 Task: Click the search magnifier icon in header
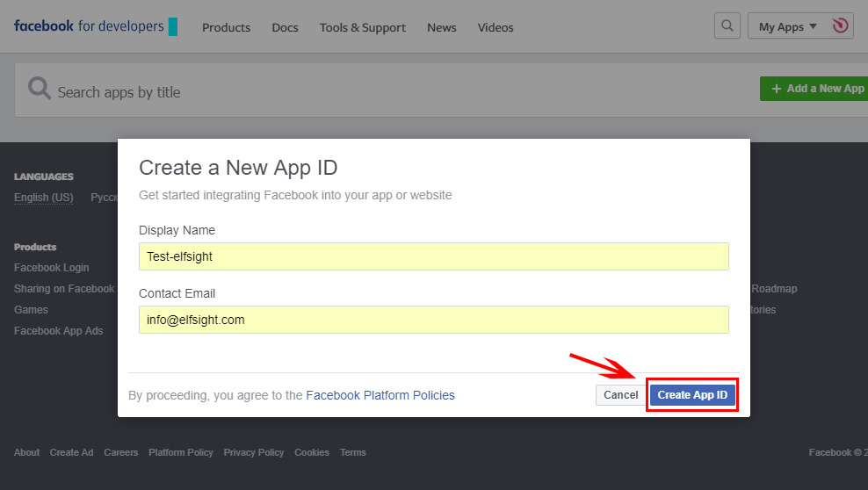[727, 26]
